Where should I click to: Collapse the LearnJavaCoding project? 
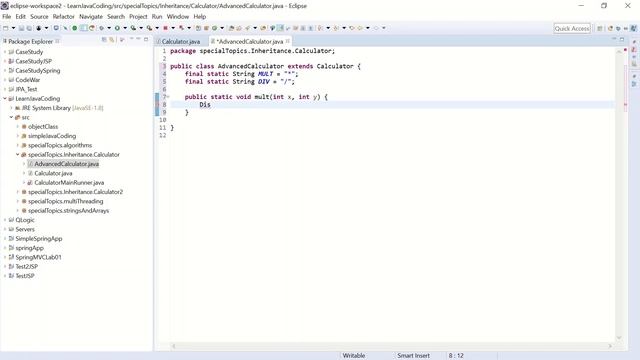tap(4, 99)
